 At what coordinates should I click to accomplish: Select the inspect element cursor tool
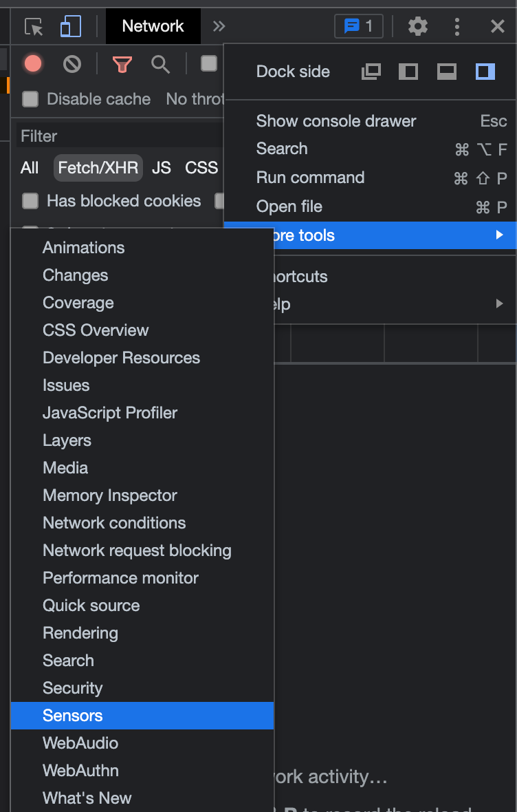click(32, 26)
